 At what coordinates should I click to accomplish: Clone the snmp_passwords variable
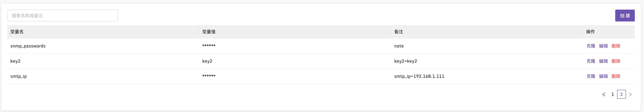tap(591, 46)
